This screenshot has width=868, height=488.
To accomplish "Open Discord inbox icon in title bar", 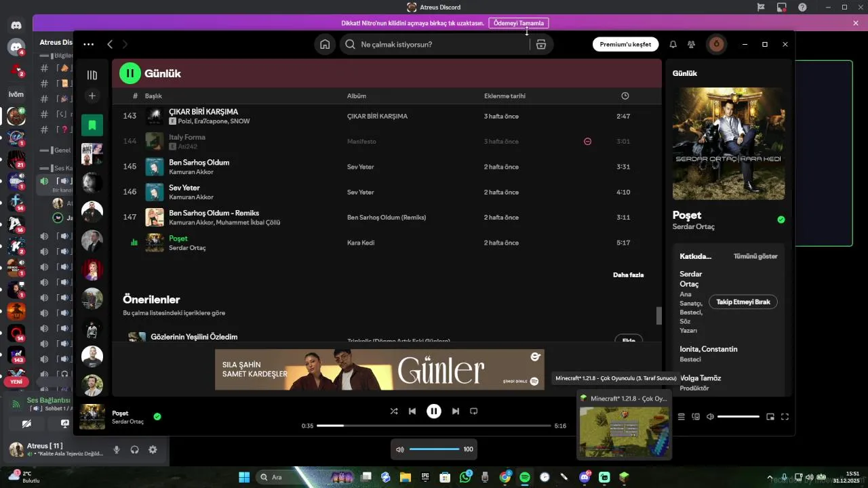I will (x=782, y=7).
